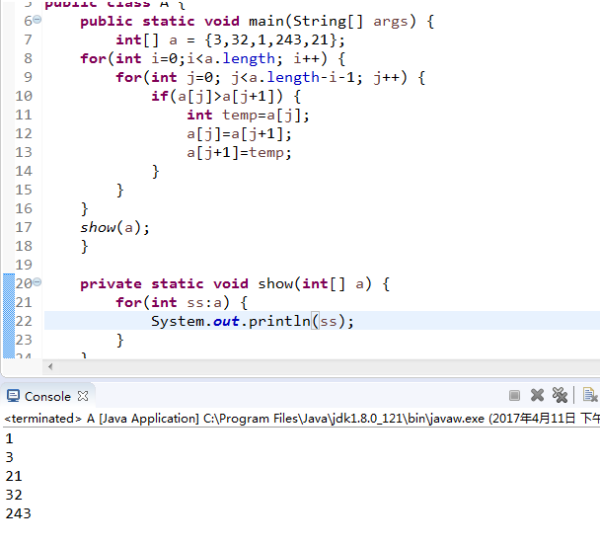Click the 'a[j]=a[j+1];' statement
This screenshot has height=545, width=600.
coord(239,134)
